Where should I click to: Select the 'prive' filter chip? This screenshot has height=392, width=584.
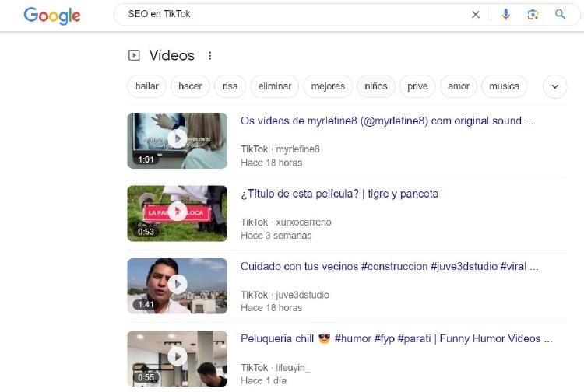pos(417,86)
